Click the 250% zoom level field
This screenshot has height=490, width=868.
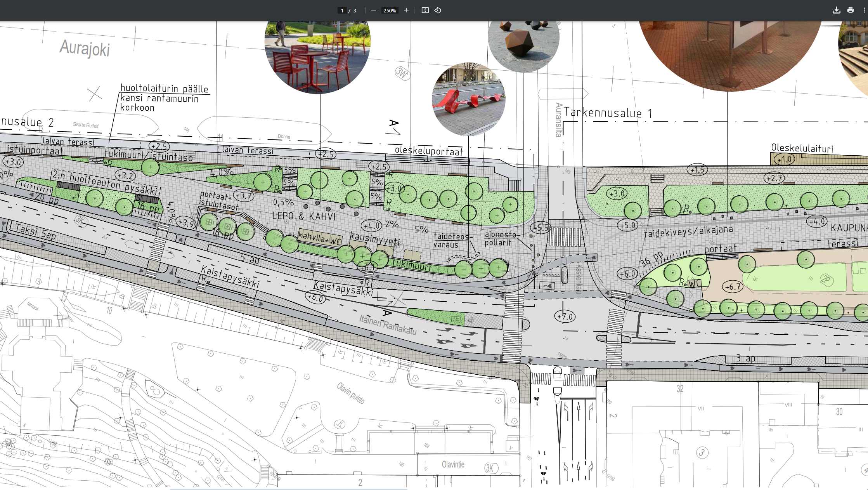point(390,10)
